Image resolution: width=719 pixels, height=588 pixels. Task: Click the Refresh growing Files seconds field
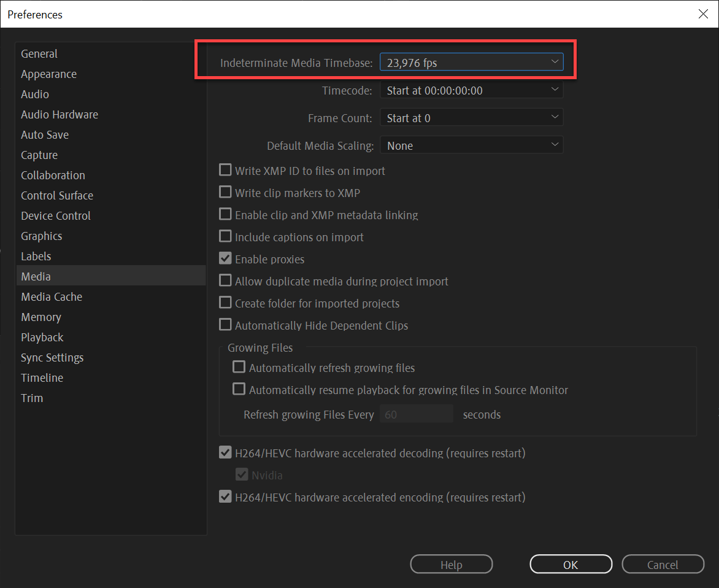tap(417, 414)
